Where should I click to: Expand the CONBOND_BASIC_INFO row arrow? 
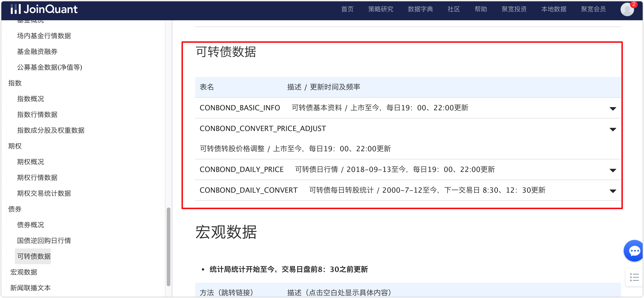point(612,108)
